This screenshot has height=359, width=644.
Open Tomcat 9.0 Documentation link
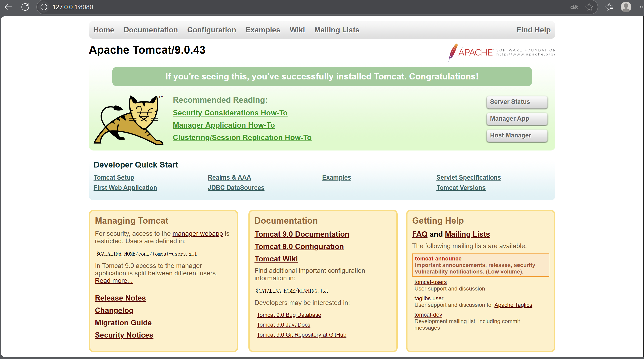pos(302,234)
